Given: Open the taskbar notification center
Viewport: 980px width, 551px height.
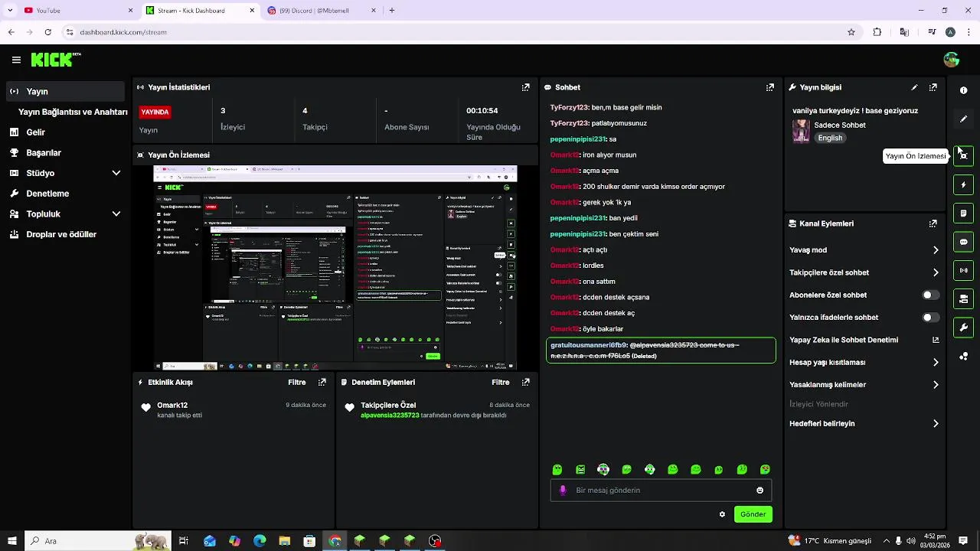Looking at the screenshot, I should pyautogui.click(x=963, y=541).
